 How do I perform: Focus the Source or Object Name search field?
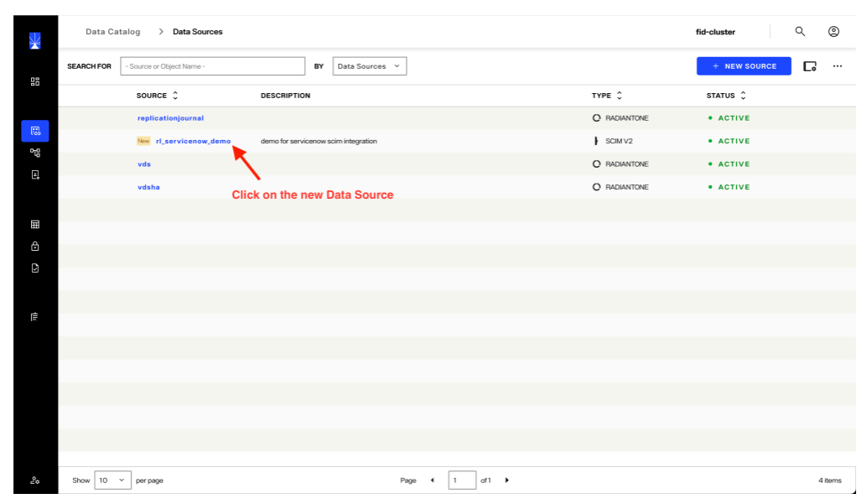[x=213, y=66]
